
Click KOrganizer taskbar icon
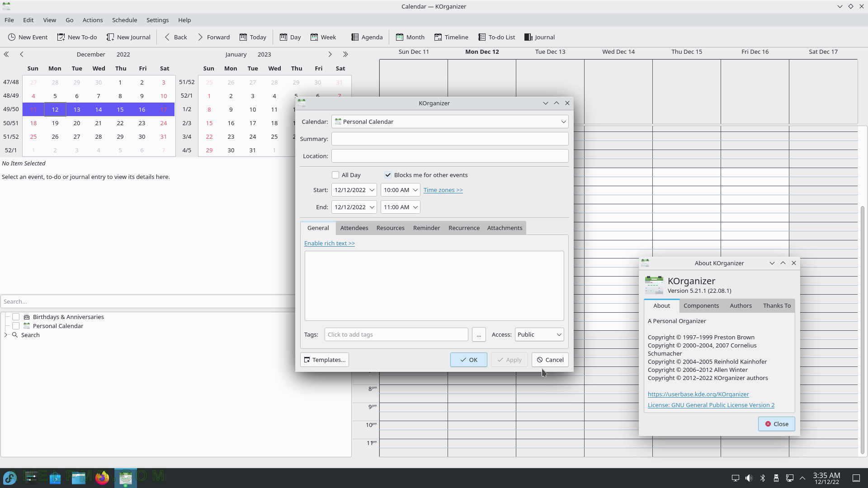point(125,478)
